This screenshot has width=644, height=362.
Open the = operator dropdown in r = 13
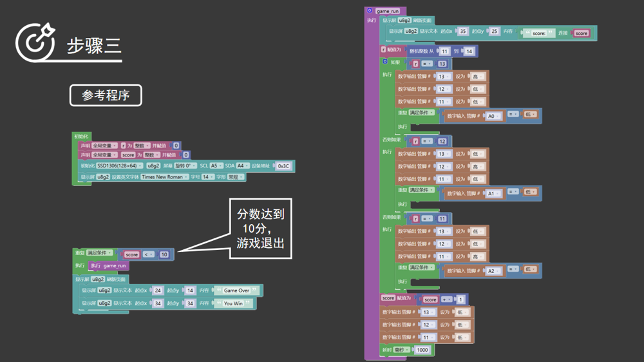coord(427,64)
